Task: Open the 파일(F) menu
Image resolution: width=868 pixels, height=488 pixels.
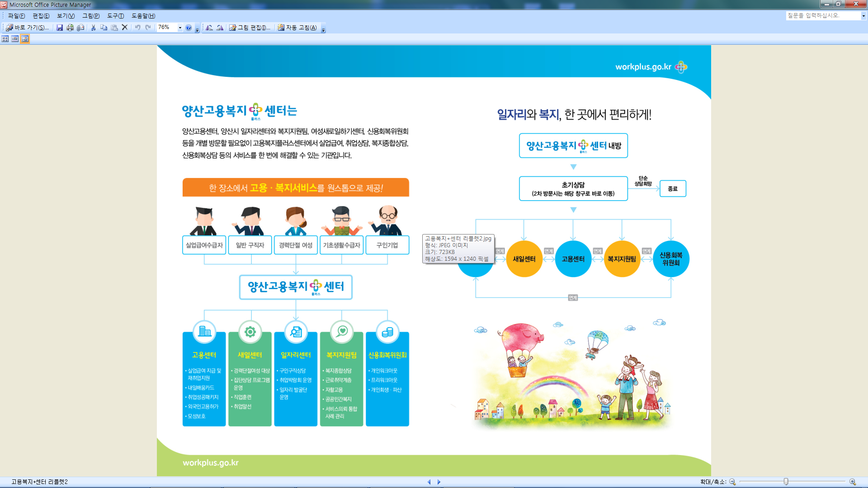Action: [x=16, y=16]
